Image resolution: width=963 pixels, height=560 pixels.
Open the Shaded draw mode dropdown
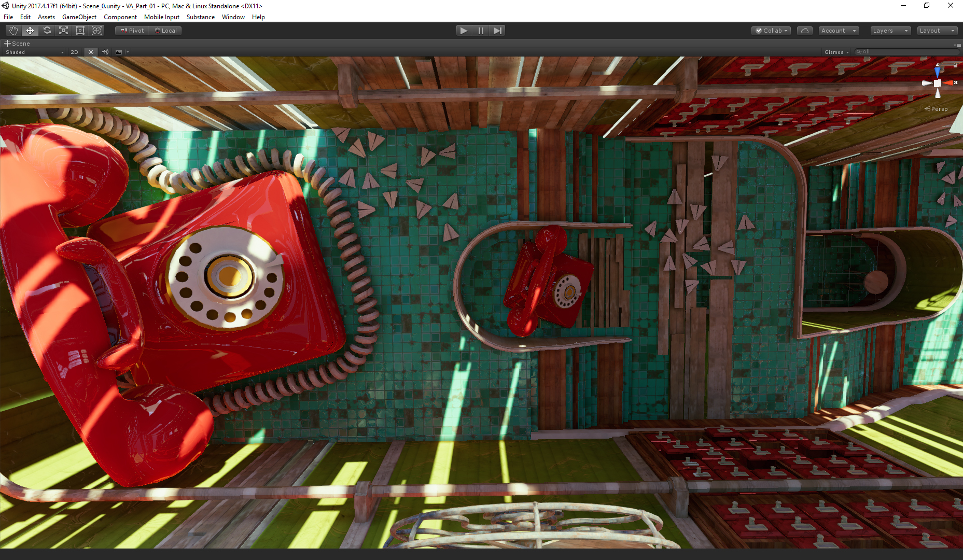[34, 52]
